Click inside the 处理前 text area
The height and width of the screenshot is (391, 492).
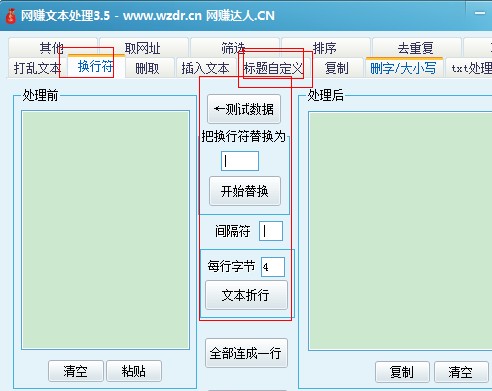(x=106, y=230)
